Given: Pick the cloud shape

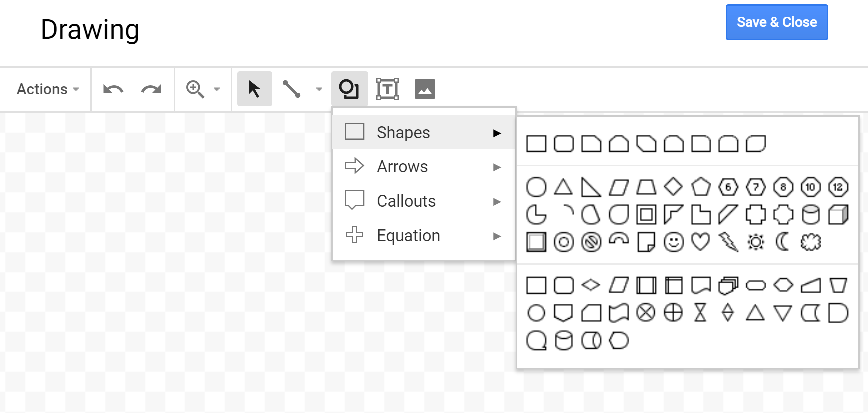Looking at the screenshot, I should click(x=810, y=242).
